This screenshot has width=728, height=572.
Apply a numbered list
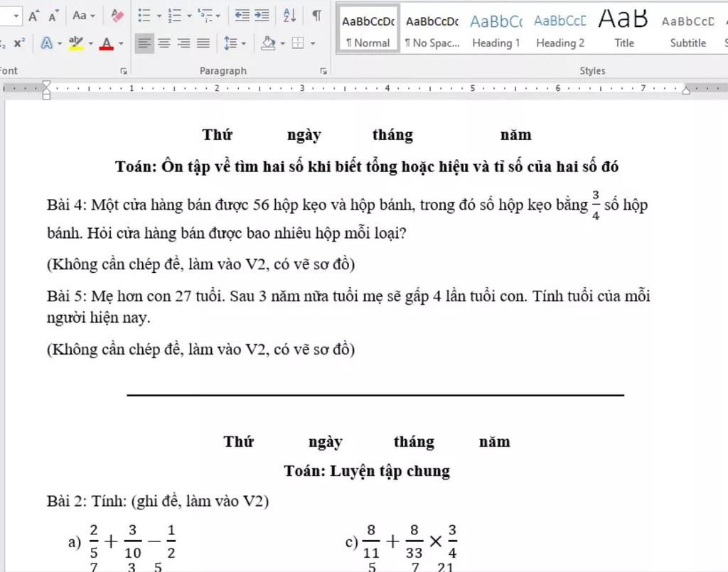(174, 16)
